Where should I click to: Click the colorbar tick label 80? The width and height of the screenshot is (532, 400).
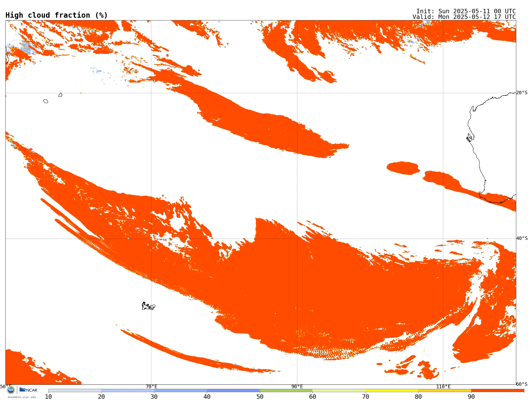click(x=418, y=397)
